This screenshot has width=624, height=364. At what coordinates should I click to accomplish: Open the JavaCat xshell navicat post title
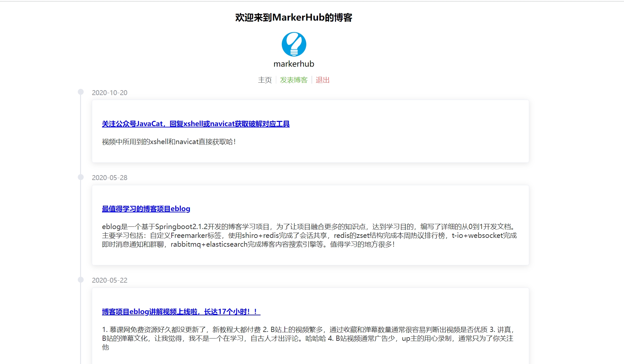[x=195, y=124]
